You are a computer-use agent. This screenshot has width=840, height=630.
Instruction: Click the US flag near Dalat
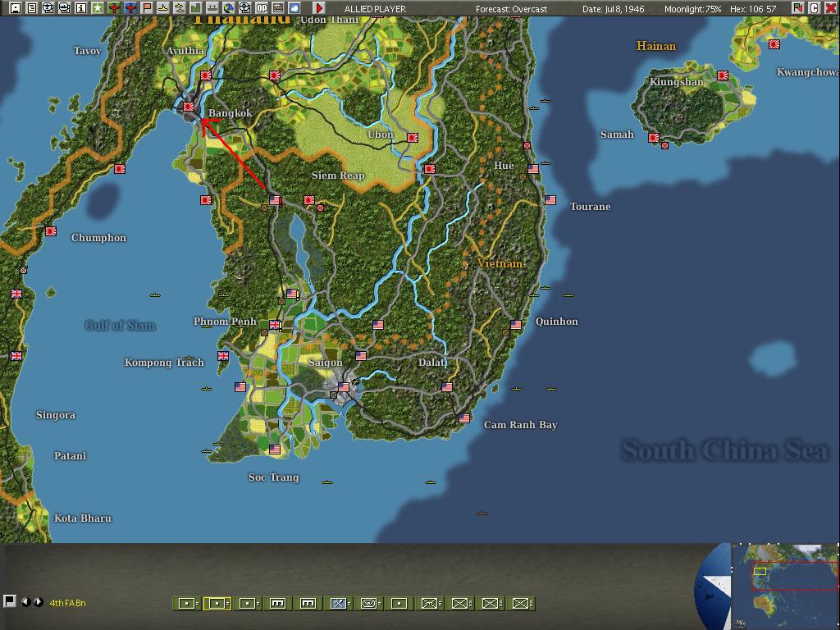(x=447, y=387)
